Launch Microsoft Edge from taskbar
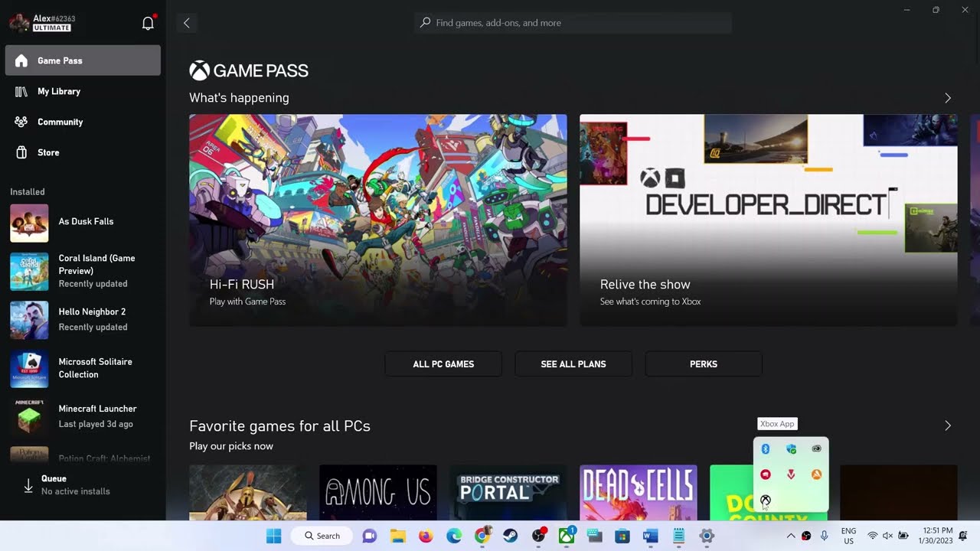The height and width of the screenshot is (551, 980). (454, 536)
